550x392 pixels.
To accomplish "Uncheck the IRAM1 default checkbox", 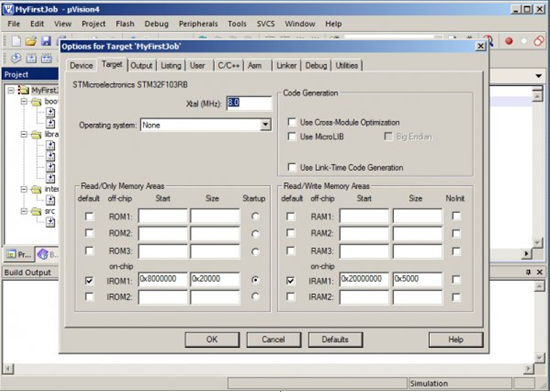I will (291, 281).
